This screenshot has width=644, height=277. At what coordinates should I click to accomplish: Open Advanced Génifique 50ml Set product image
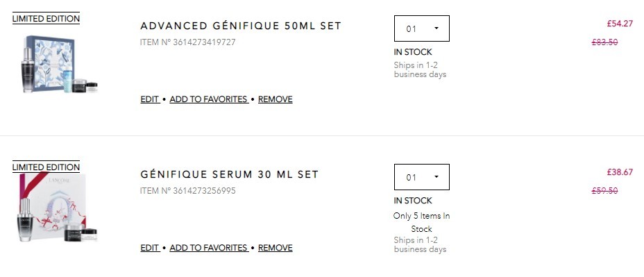click(59, 64)
